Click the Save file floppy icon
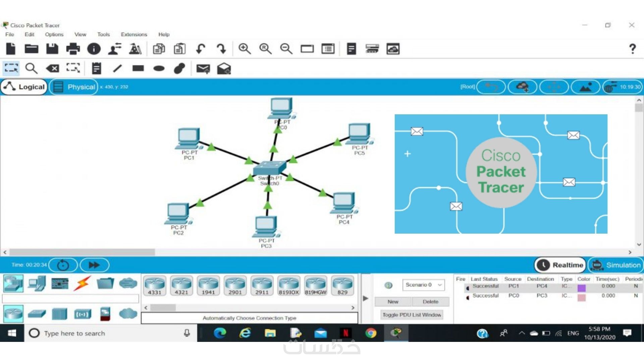 point(52,49)
